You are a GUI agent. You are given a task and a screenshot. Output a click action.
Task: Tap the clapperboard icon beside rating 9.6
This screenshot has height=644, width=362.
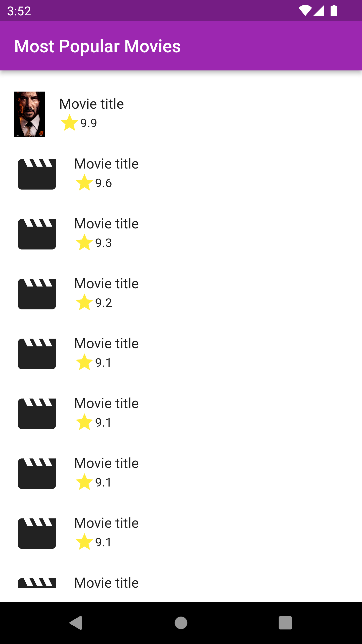pos(37,174)
